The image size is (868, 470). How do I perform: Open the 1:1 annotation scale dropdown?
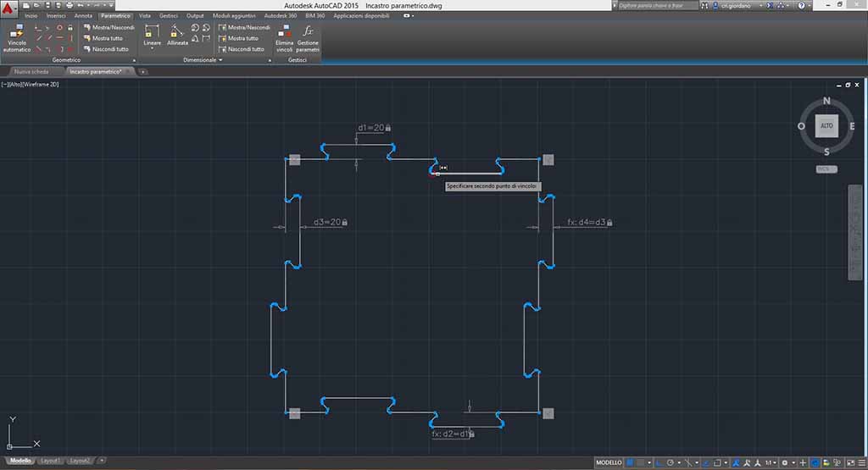pyautogui.click(x=769, y=463)
